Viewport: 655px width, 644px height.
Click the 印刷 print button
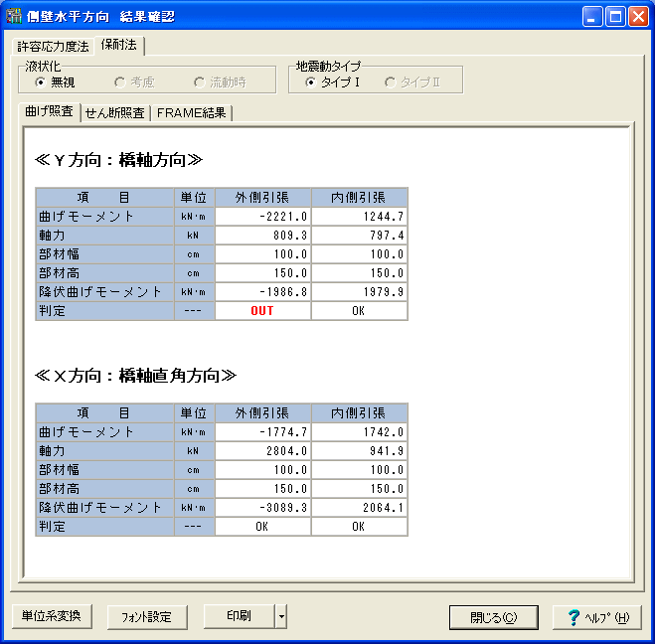(x=239, y=616)
